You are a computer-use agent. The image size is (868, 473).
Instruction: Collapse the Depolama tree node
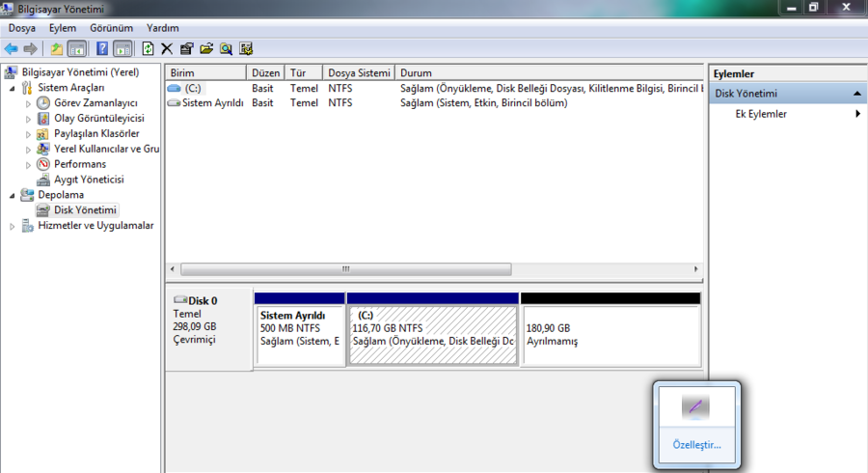[x=12, y=196]
